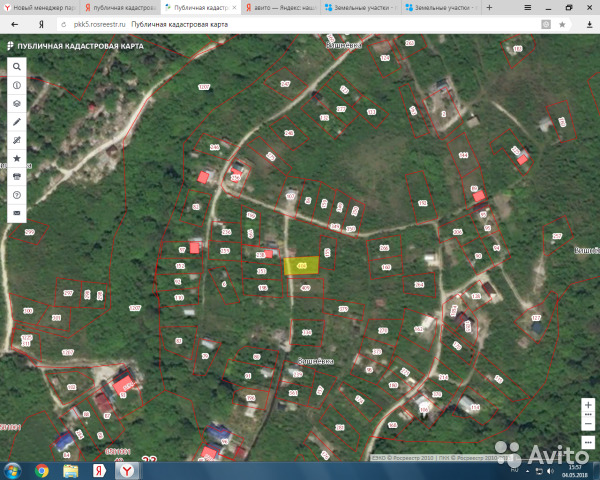Select parcel labeled 409

pyautogui.click(x=305, y=288)
